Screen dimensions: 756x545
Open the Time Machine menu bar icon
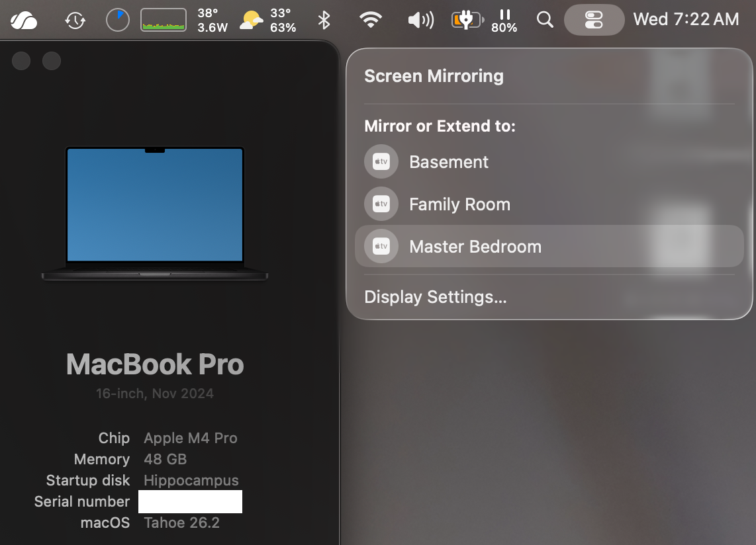[75, 21]
